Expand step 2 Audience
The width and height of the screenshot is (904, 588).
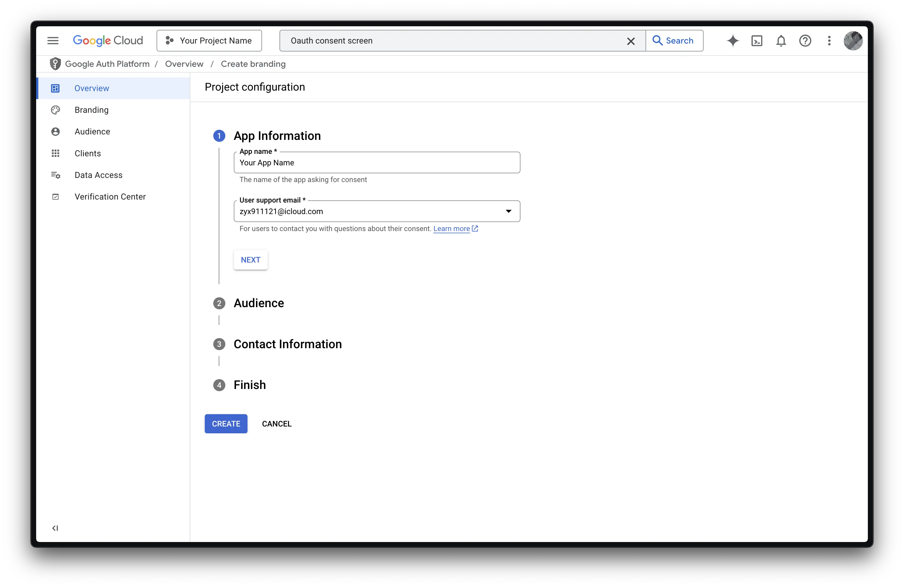click(259, 303)
